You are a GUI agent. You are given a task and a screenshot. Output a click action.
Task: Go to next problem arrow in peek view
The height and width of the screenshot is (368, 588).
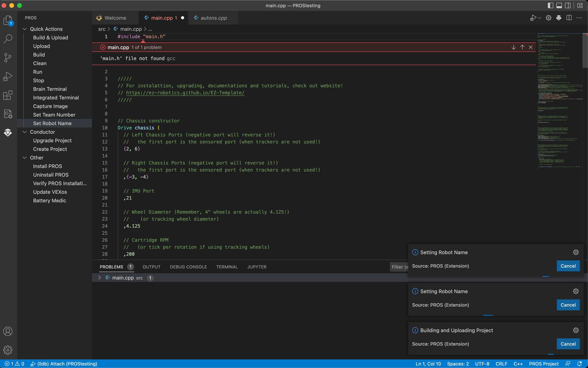(514, 47)
